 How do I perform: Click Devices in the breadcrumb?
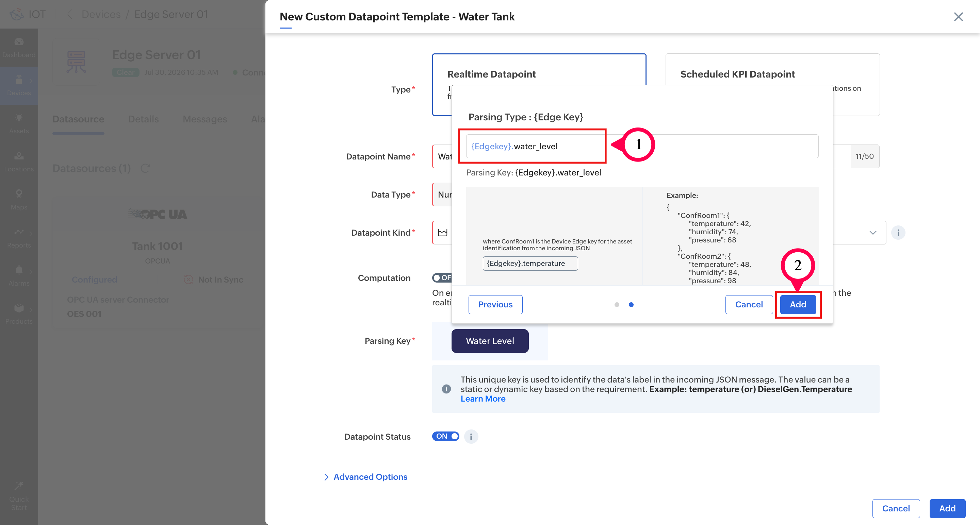tap(101, 14)
